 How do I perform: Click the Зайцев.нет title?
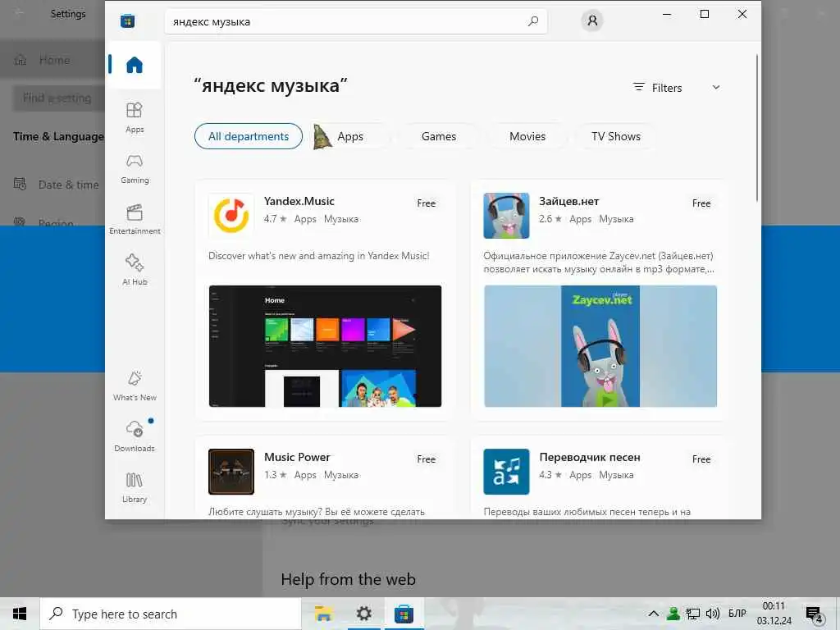569,202
